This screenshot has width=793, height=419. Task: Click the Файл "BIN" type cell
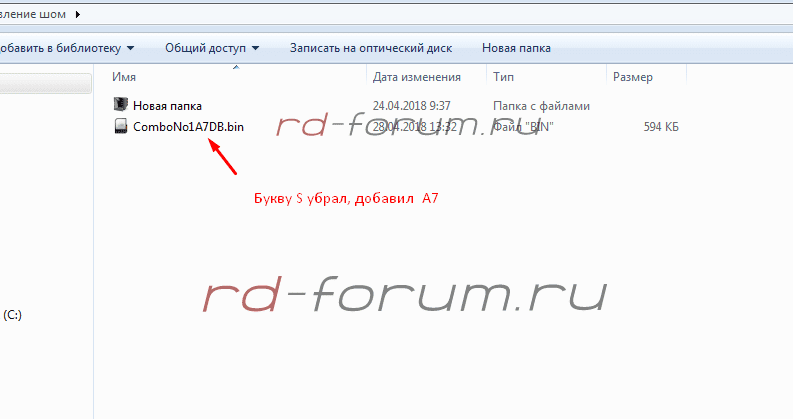point(523,127)
